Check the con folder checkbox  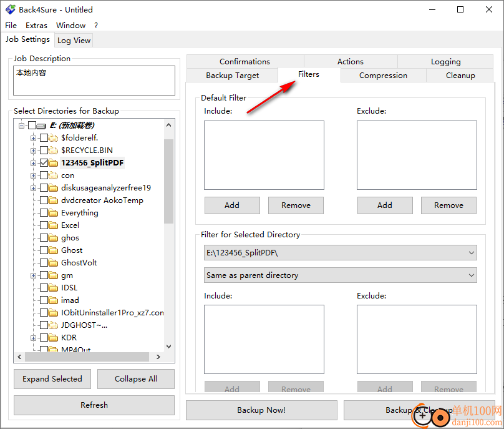click(x=44, y=175)
